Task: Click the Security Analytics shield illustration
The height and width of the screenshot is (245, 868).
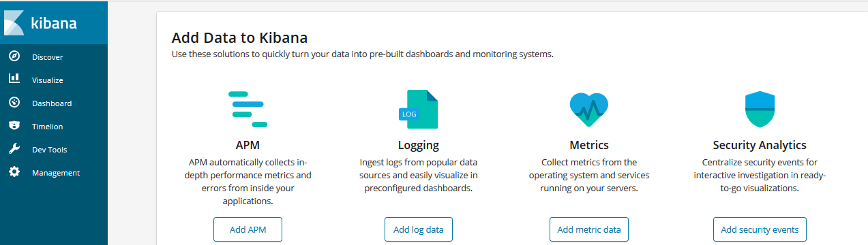Action: (x=759, y=110)
